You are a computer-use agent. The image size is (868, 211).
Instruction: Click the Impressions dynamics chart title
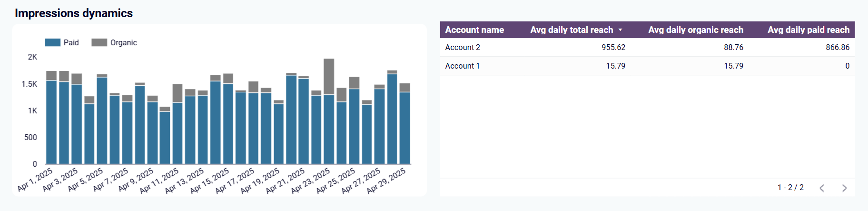[74, 13]
